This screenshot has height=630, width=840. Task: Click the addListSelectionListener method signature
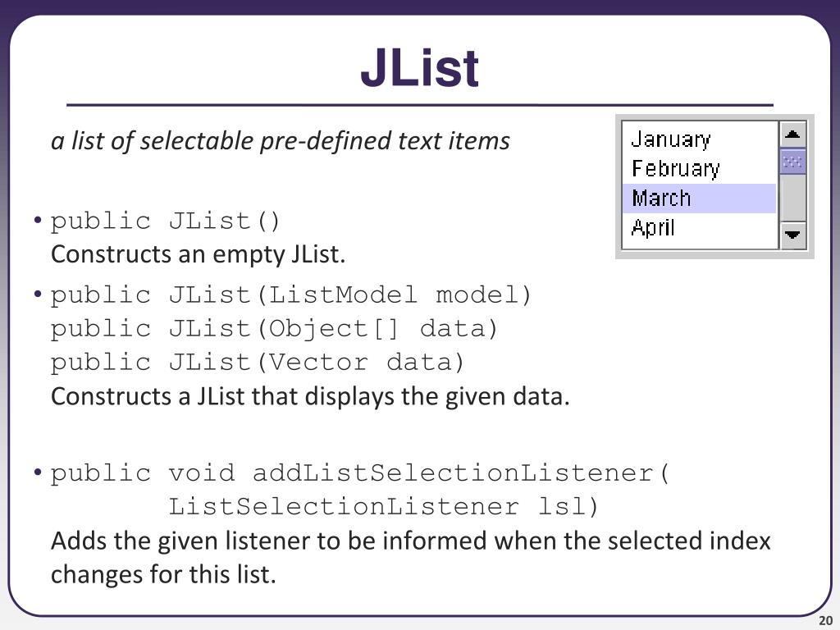pyautogui.click(x=360, y=473)
